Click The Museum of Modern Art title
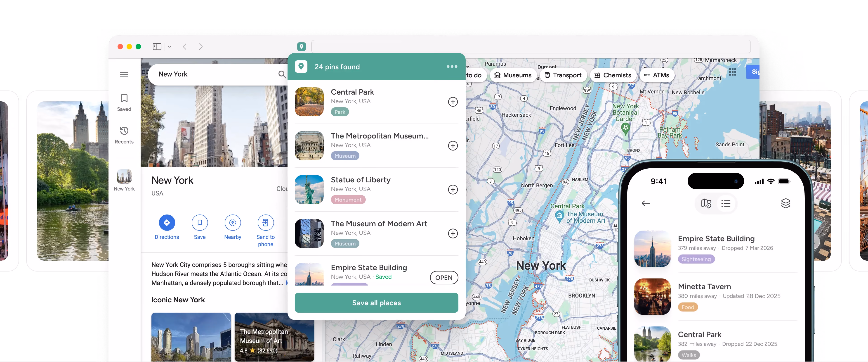The height and width of the screenshot is (362, 868). (x=379, y=224)
